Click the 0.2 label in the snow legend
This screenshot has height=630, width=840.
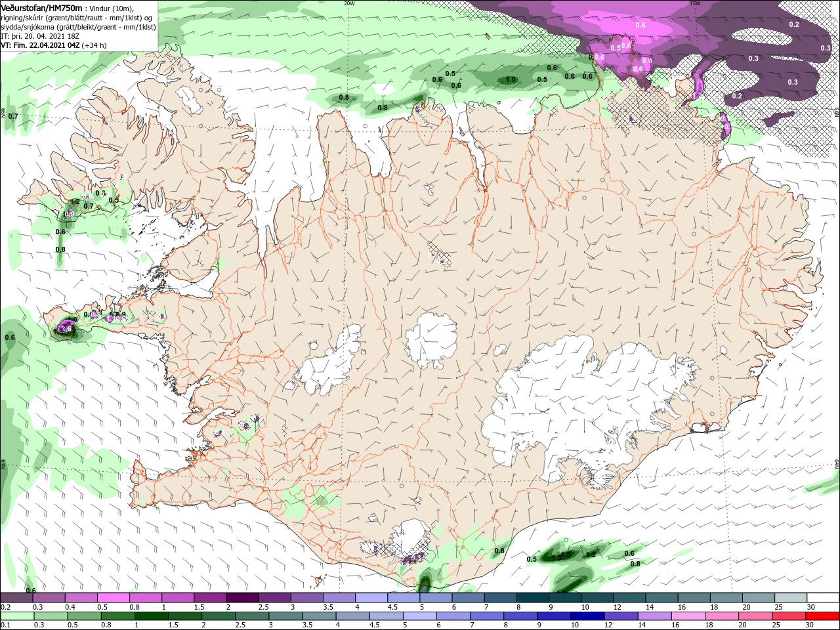pyautogui.click(x=6, y=607)
